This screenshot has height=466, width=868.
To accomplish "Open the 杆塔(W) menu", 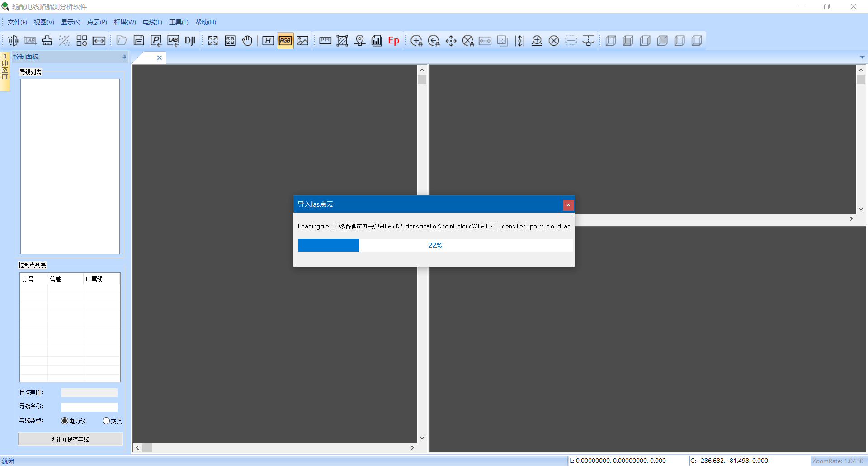I will 124,22.
